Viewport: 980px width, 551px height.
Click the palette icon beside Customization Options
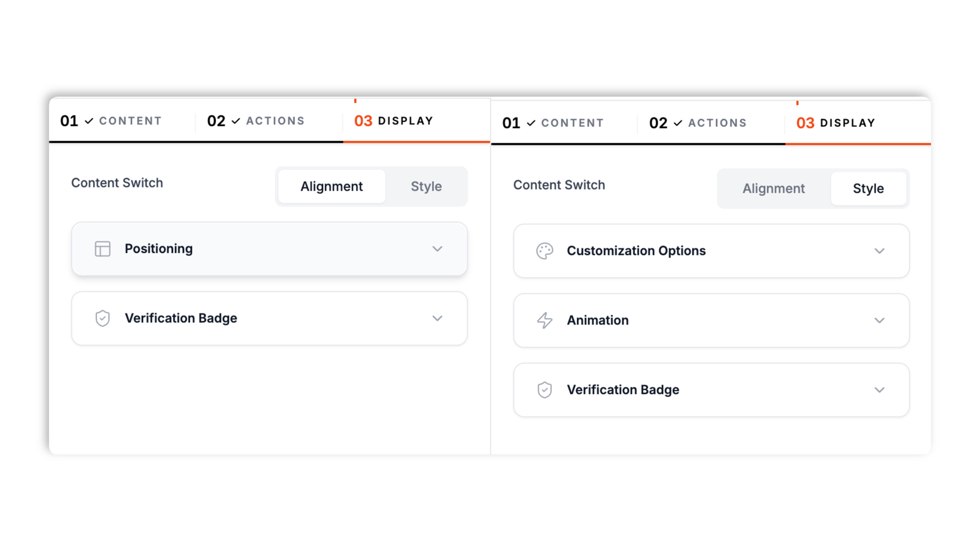(545, 251)
